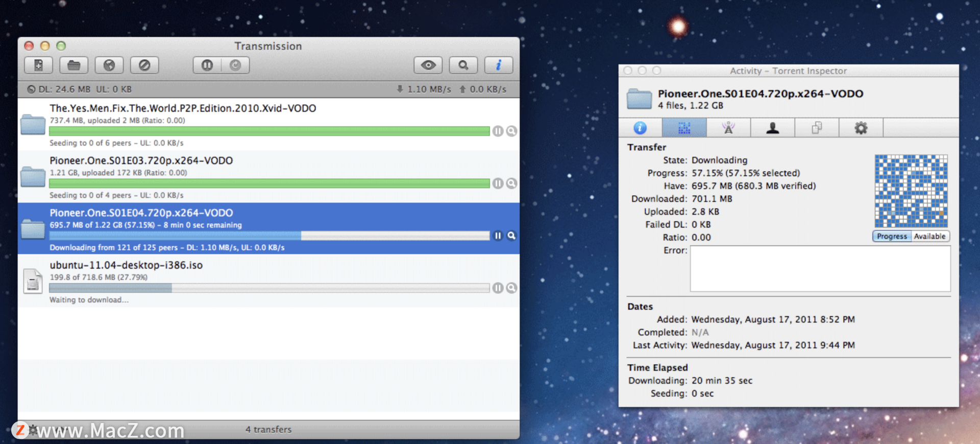Click the ubuntu iso document icon
The width and height of the screenshot is (980, 444).
33,281
